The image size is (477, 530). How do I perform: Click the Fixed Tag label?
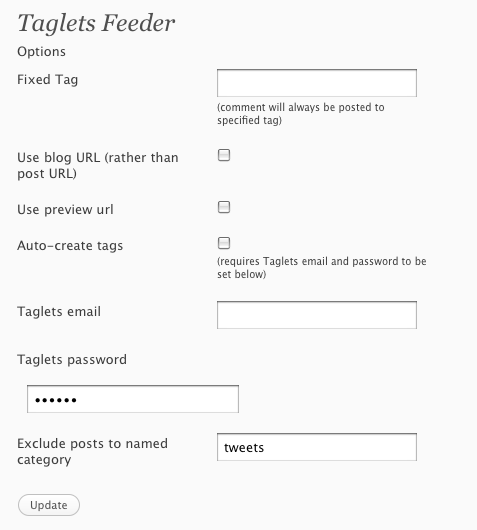[x=48, y=80]
